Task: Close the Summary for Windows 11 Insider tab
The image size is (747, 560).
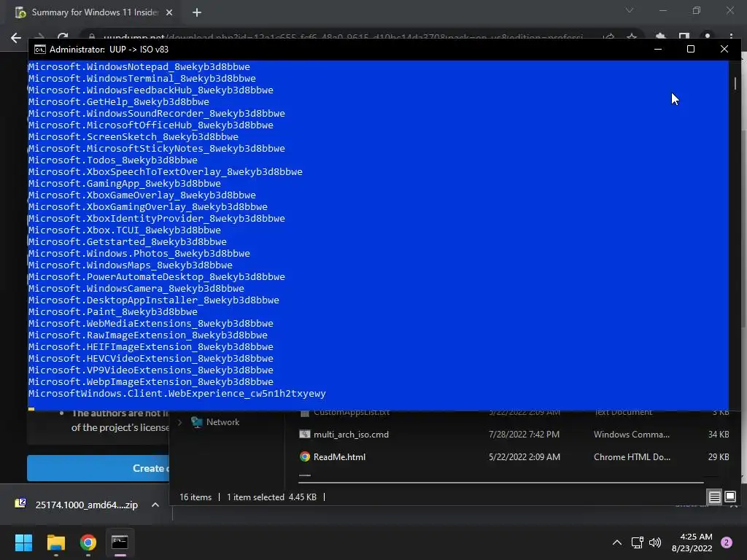Action: pos(169,13)
